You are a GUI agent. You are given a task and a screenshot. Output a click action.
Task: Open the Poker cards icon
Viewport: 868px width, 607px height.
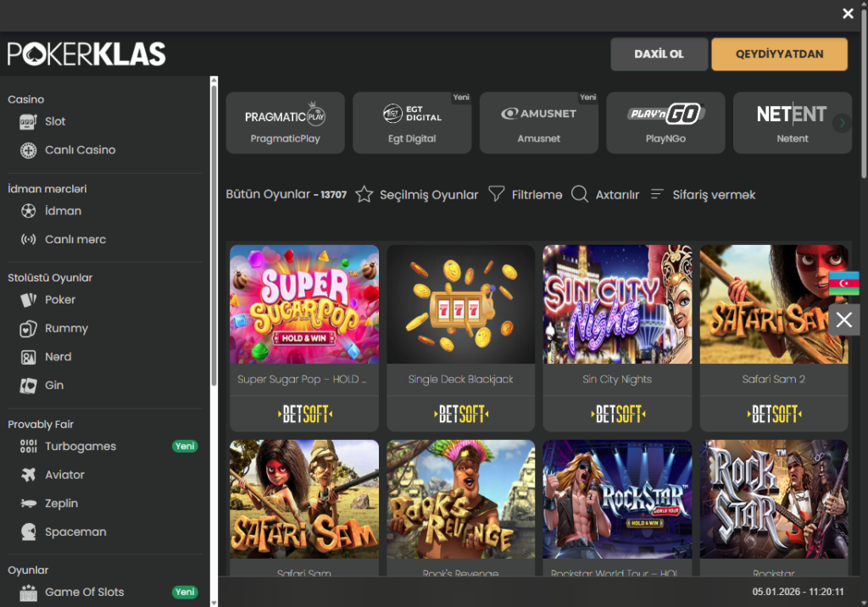click(30, 300)
